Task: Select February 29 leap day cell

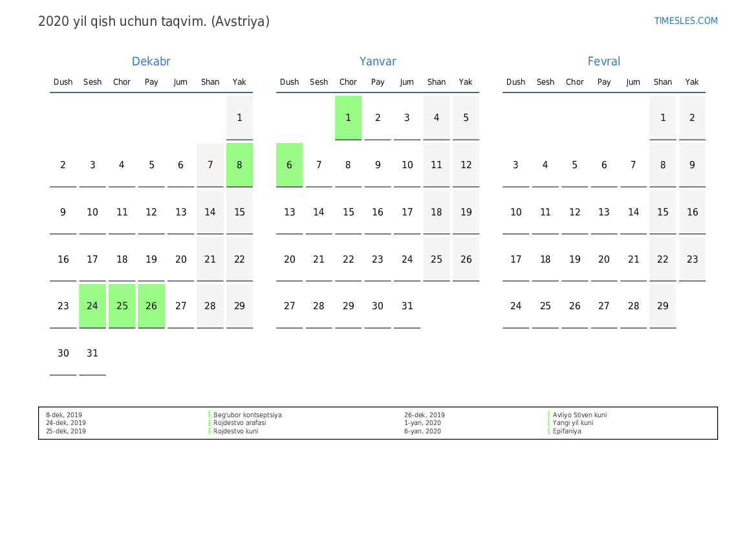Action: (662, 306)
